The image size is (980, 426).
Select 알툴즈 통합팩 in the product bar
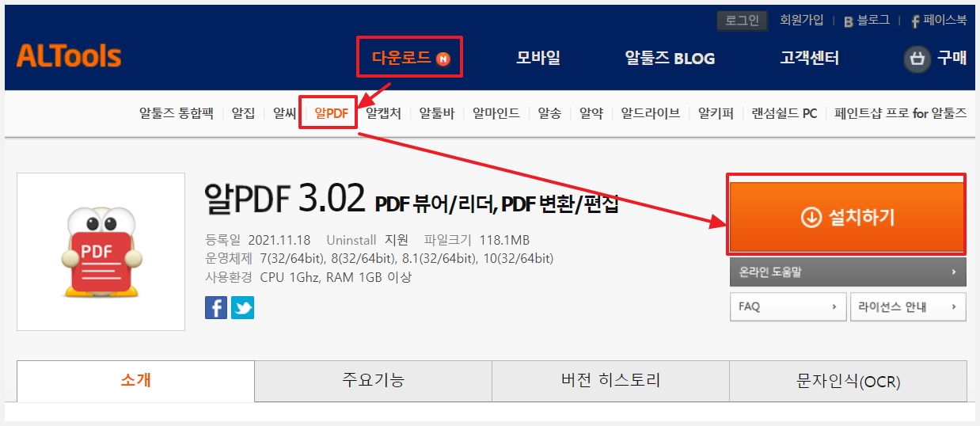click(177, 113)
